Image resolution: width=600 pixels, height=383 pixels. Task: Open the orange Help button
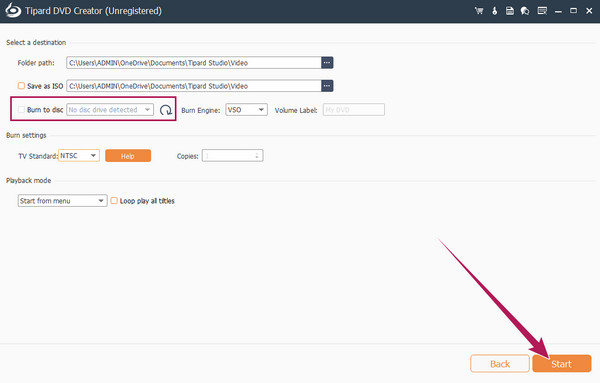128,156
